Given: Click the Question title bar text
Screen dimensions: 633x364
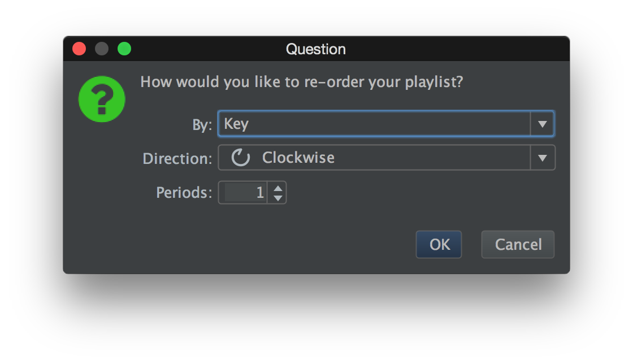Looking at the screenshot, I should 315,49.
